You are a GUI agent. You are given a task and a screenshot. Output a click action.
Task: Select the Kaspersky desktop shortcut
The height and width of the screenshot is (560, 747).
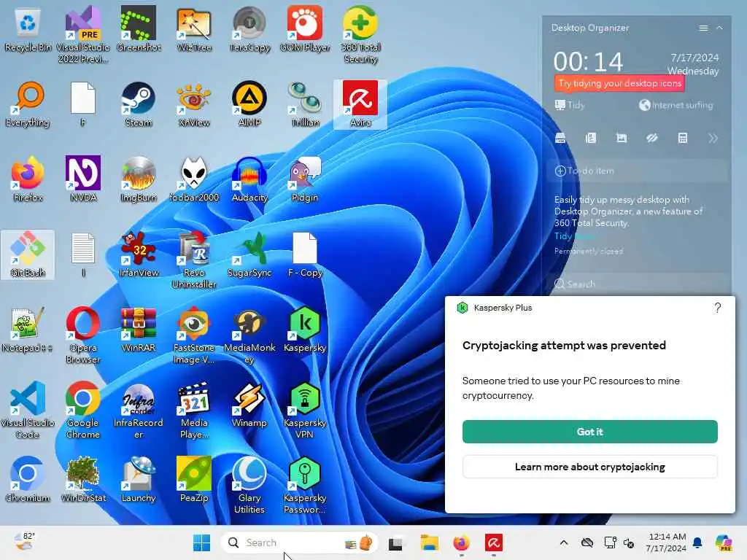pos(305,330)
